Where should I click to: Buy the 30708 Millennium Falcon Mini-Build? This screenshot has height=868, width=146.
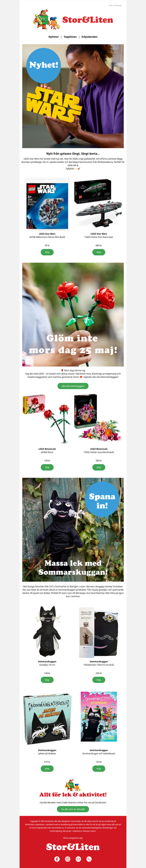coord(47,252)
